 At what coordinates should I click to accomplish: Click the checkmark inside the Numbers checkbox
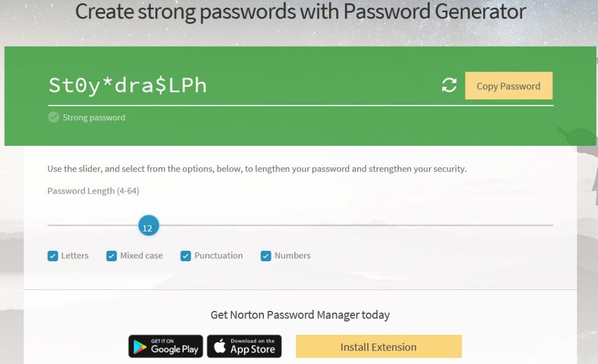(x=266, y=256)
